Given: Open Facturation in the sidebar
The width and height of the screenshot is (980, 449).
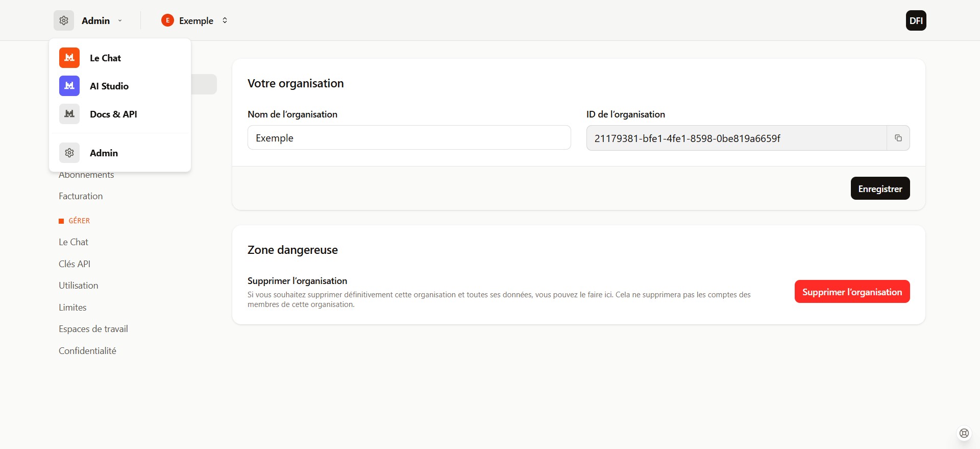Looking at the screenshot, I should (x=81, y=196).
